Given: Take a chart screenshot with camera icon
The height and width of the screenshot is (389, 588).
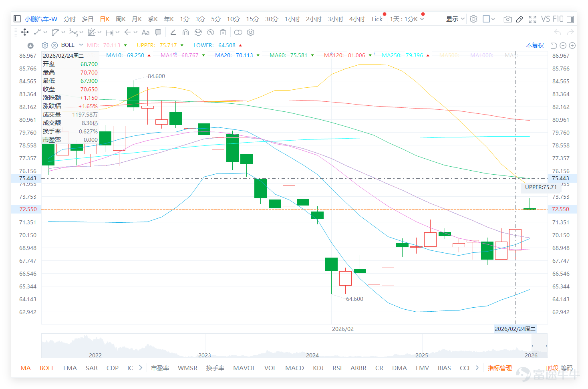Looking at the screenshot, I should (x=507, y=19).
